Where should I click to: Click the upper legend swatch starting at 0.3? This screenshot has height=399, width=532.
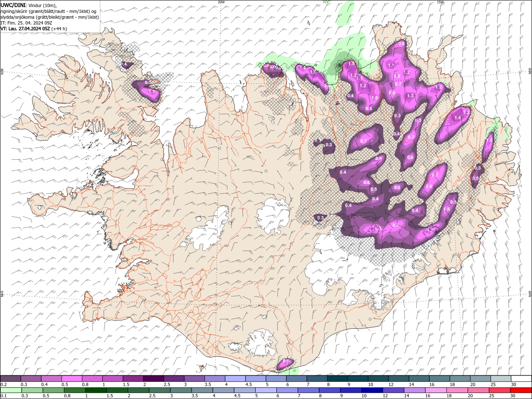[x=31, y=379]
